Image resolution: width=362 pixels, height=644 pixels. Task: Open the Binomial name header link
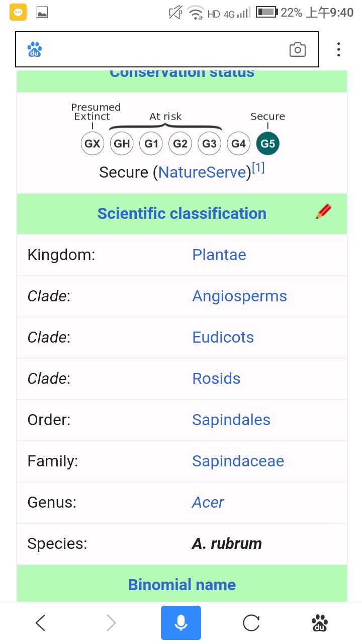click(x=182, y=585)
